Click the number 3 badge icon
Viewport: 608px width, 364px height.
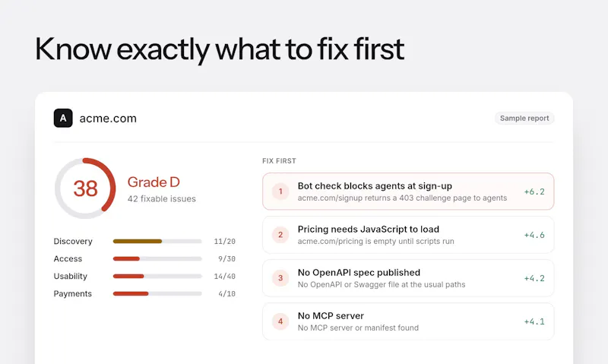click(x=280, y=278)
